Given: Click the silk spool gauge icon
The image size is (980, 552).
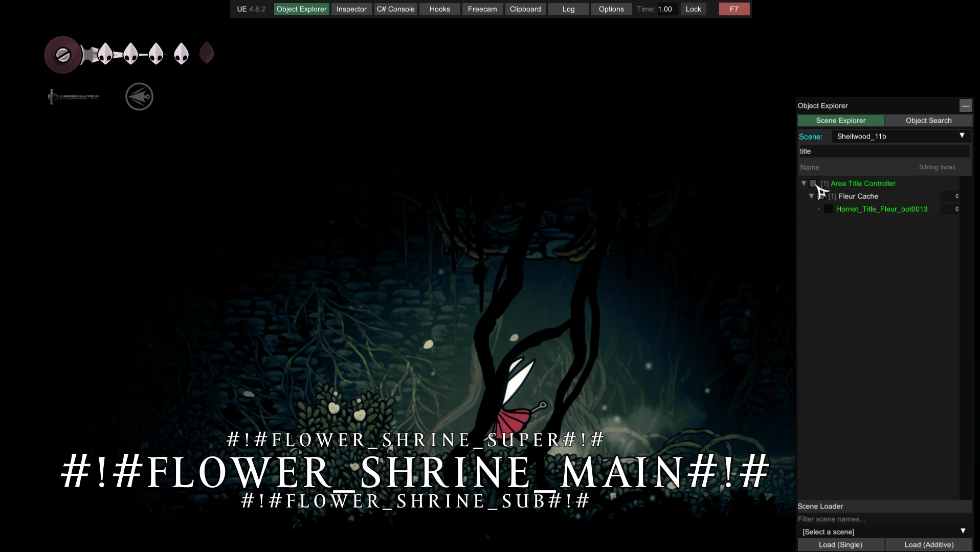Looking at the screenshot, I should pyautogui.click(x=62, y=55).
